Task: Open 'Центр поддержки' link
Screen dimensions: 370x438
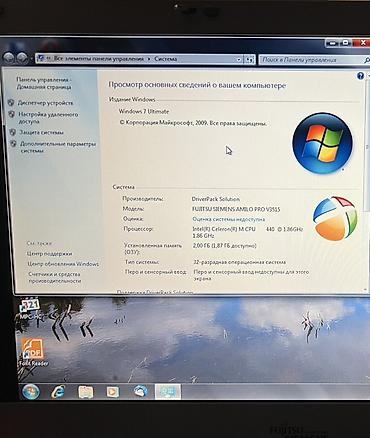Action: [x=49, y=254]
